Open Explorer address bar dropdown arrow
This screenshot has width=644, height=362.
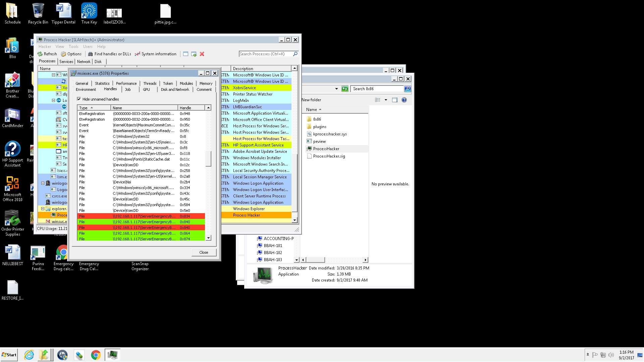pyautogui.click(x=336, y=89)
